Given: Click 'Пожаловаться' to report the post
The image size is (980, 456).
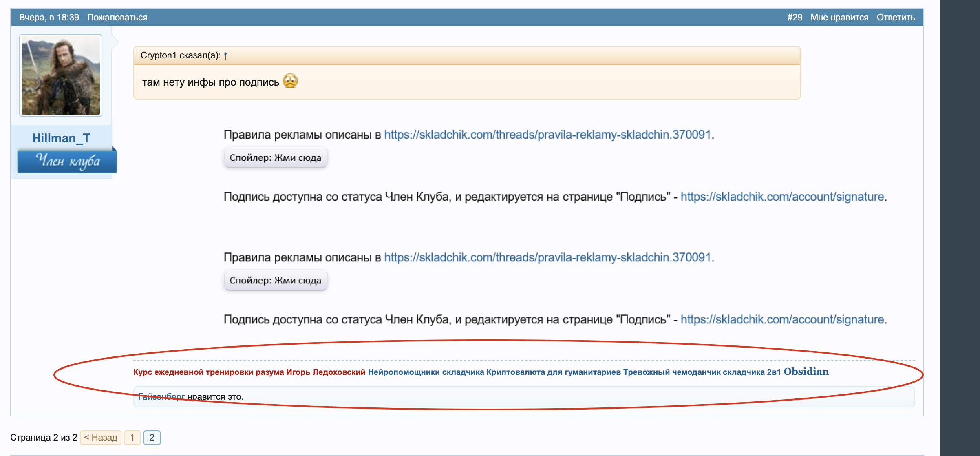Looking at the screenshot, I should click(x=117, y=18).
